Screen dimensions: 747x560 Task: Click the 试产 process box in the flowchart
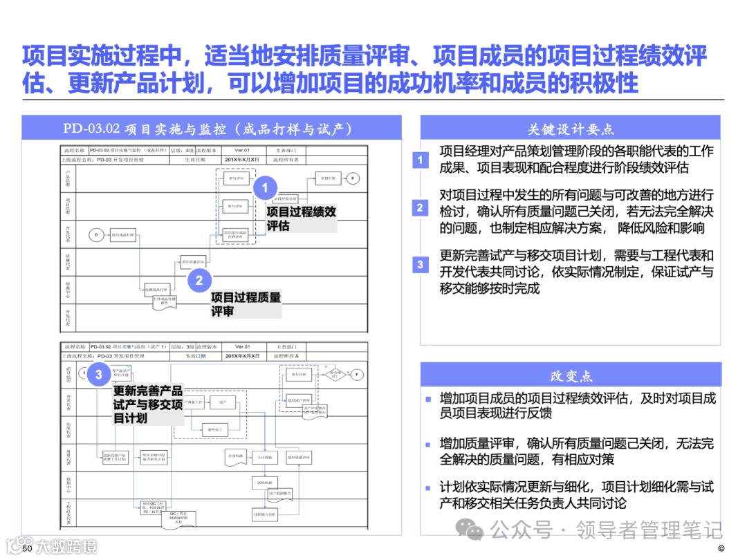click(x=223, y=402)
